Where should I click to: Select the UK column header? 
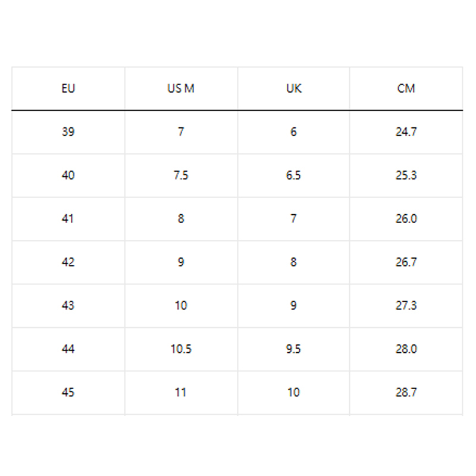click(293, 89)
